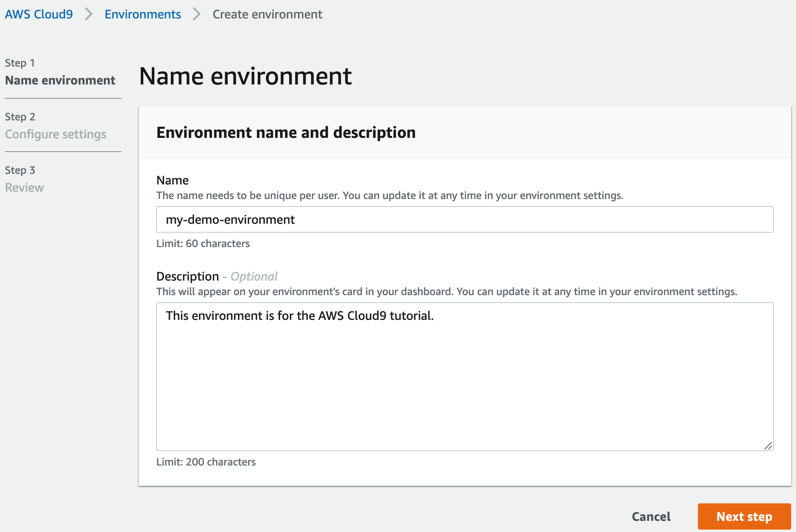Click the Name environment page title

tap(245, 76)
